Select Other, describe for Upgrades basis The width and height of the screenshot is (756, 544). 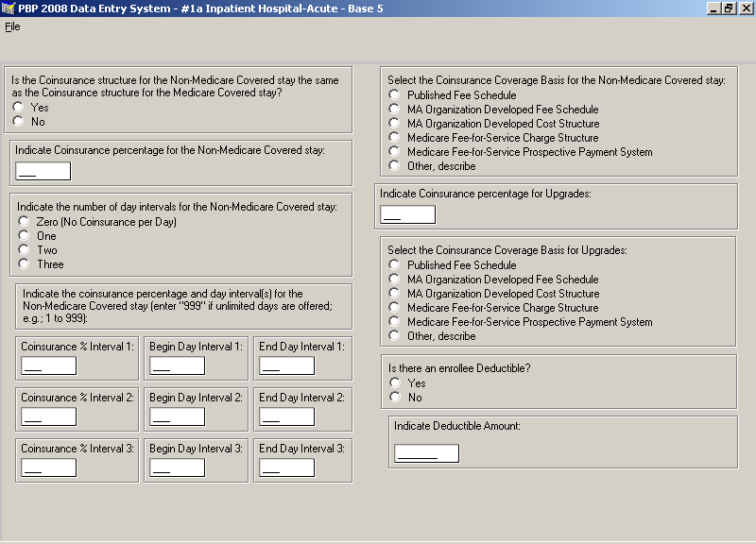[x=394, y=335]
